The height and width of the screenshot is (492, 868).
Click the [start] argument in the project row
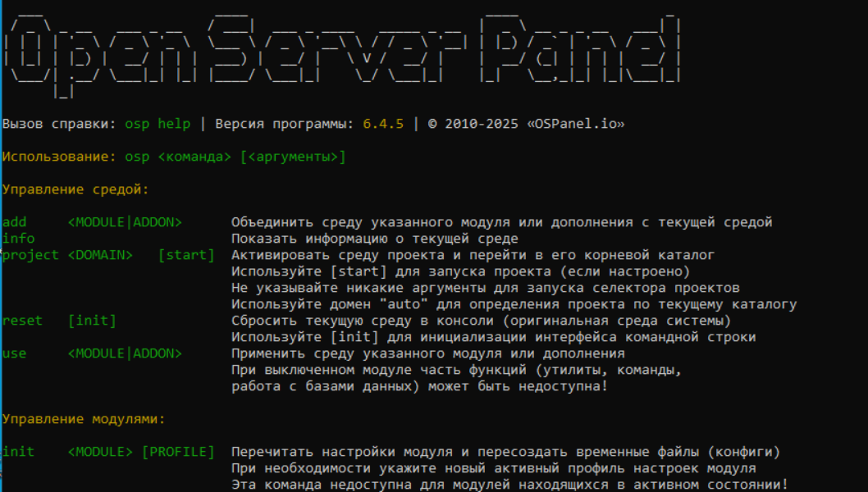[x=186, y=255]
